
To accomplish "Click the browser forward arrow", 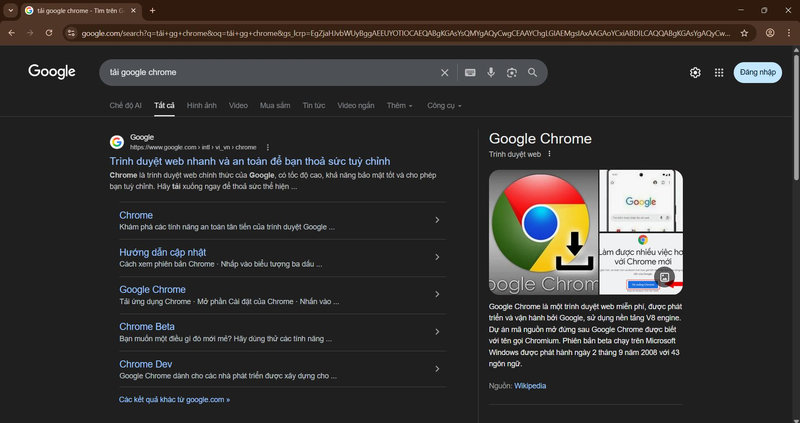I will 30,33.
